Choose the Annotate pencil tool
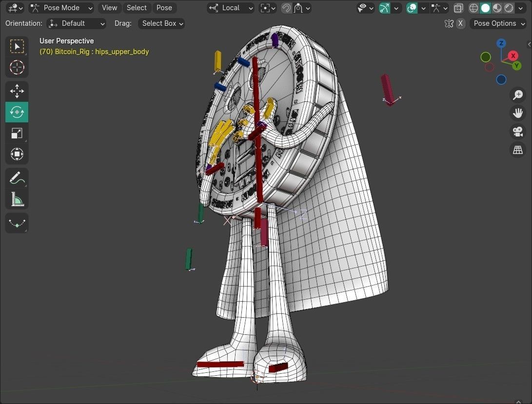Image resolution: width=532 pixels, height=404 pixels. 17,178
